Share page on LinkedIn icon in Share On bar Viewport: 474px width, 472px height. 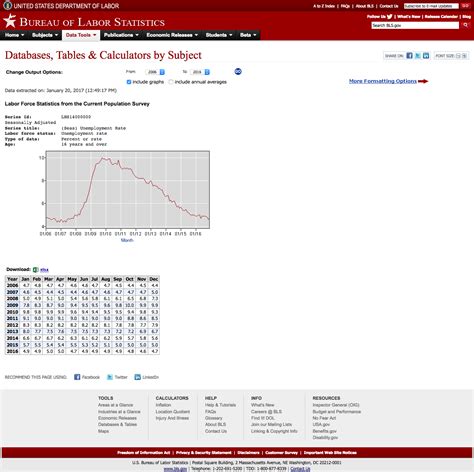click(x=426, y=56)
